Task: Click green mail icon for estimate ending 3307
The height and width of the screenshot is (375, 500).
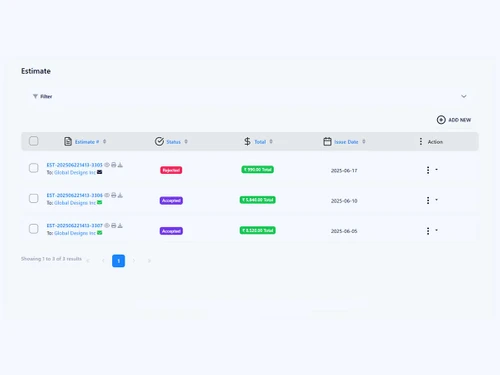Action: tap(99, 233)
